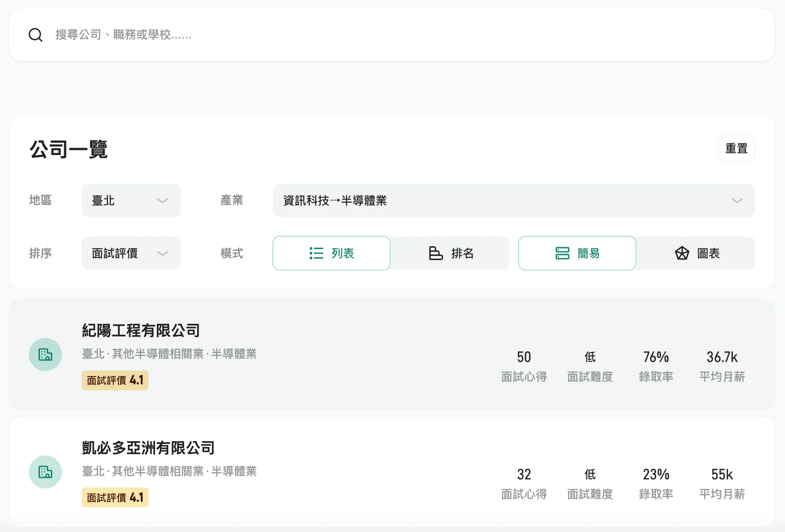The image size is (785, 532).
Task: Click the 面試難度 低 stat for 紀陽工程
Action: point(590,366)
